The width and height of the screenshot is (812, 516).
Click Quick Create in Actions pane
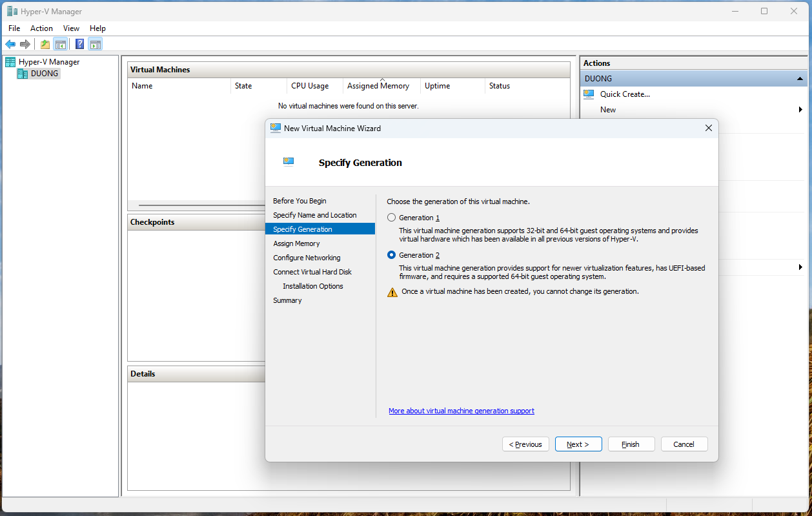tap(625, 94)
